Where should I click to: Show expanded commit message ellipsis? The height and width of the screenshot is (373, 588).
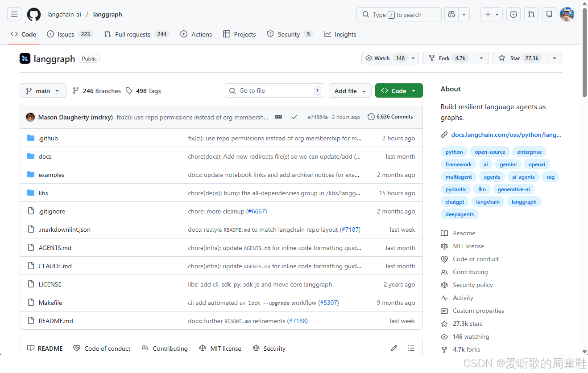[x=278, y=117]
